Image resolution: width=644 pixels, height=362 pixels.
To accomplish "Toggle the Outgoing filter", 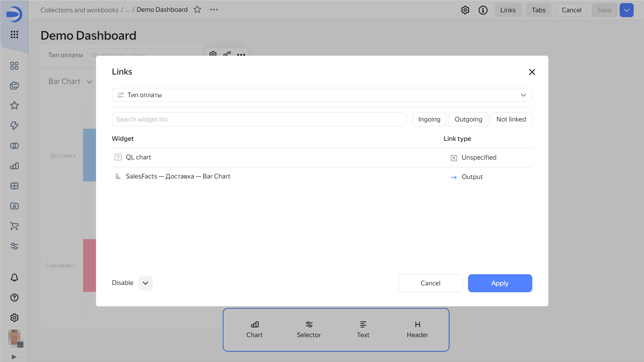I will [x=468, y=119].
